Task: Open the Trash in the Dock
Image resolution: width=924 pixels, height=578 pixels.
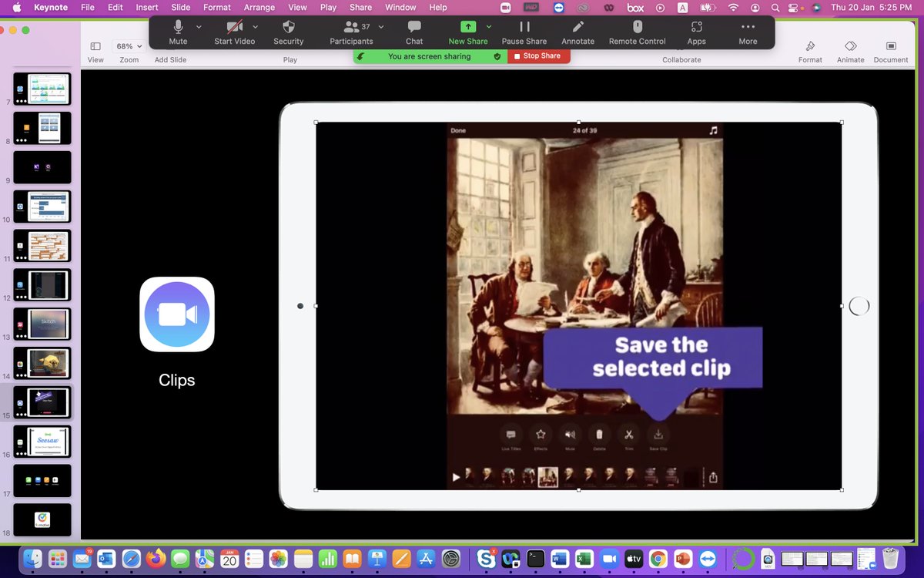Action: click(x=891, y=558)
